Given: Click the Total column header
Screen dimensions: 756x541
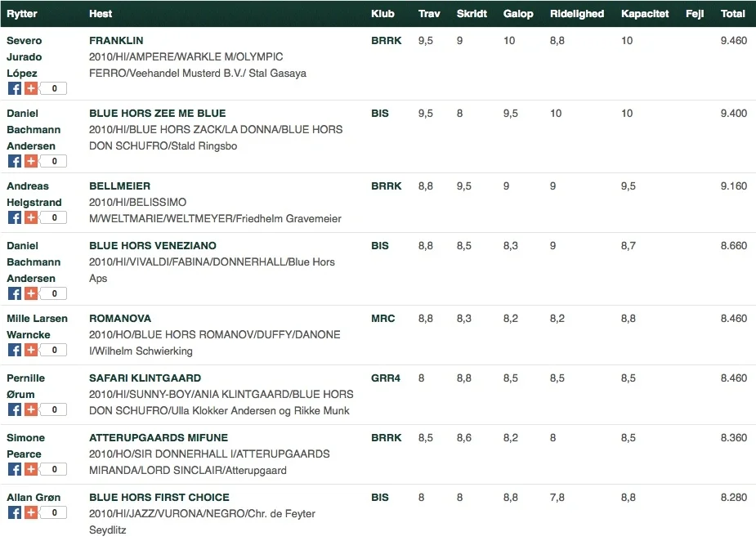Looking at the screenshot, I should coord(733,14).
